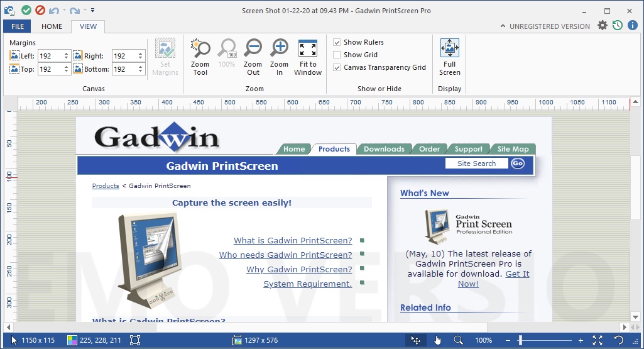Toggle the Canvas Transparency Grid checkbox
The width and height of the screenshot is (644, 349).
point(337,67)
